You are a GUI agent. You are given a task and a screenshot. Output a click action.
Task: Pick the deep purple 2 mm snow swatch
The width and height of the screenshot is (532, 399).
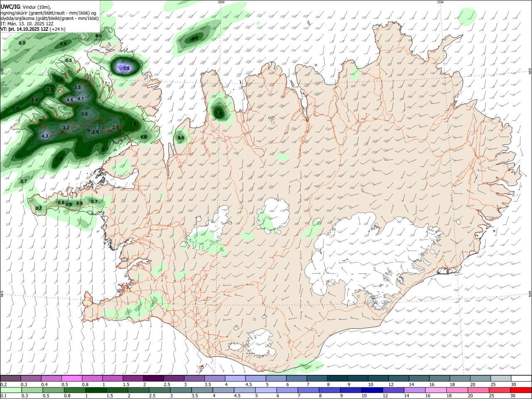(153, 378)
